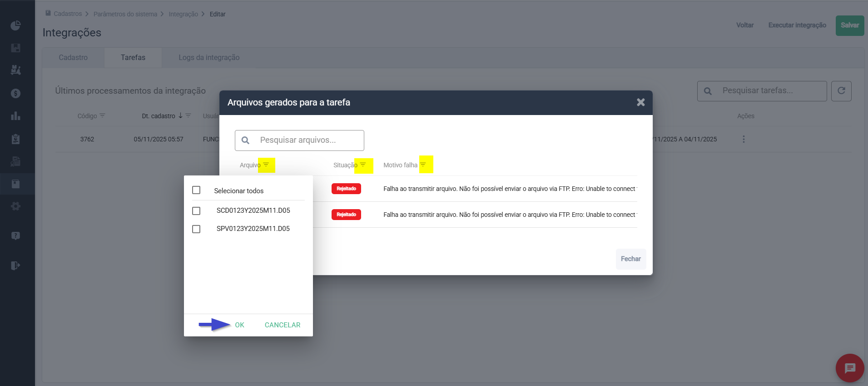Check the Selecionar todos checkbox

click(196, 190)
